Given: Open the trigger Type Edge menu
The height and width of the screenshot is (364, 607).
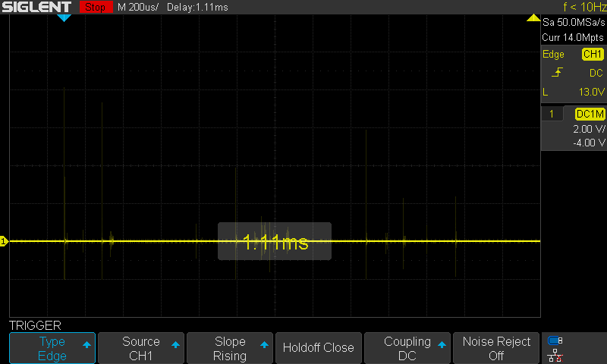Looking at the screenshot, I should point(52,348).
